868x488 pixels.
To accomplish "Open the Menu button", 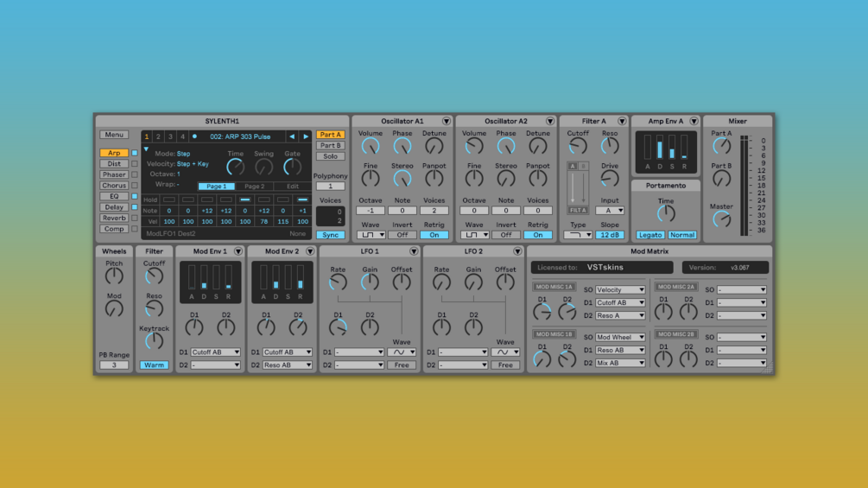I will (x=114, y=135).
